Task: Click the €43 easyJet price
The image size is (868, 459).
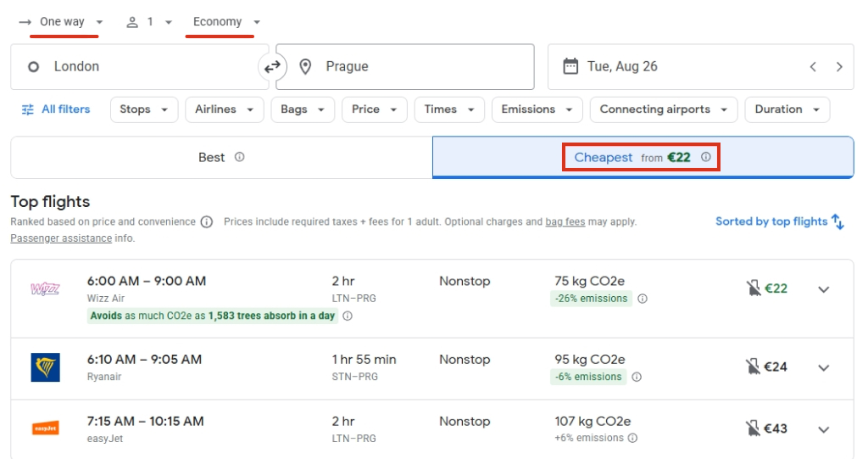Action: point(776,428)
